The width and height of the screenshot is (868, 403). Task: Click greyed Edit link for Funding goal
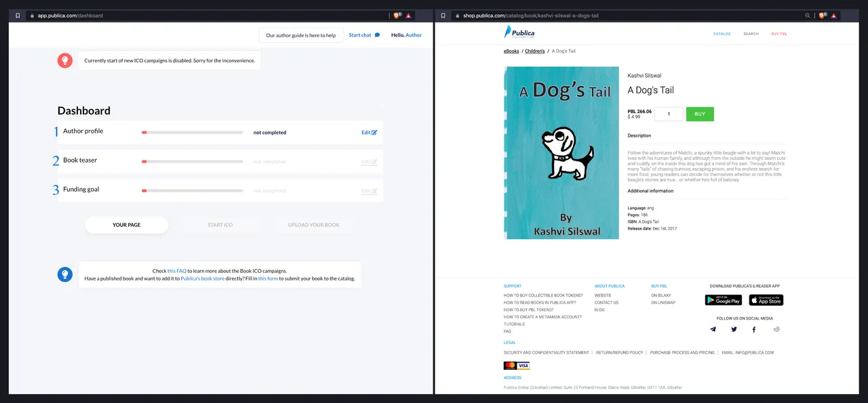(x=369, y=190)
